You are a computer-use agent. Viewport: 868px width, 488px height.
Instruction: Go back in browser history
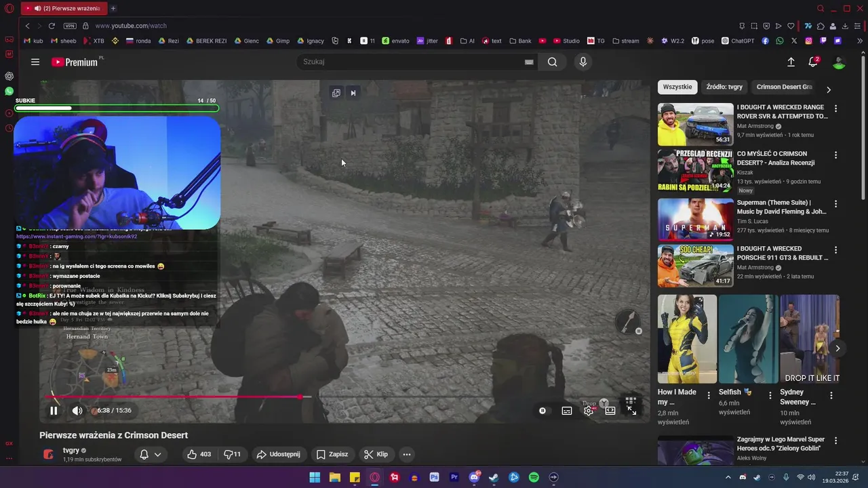[27, 26]
